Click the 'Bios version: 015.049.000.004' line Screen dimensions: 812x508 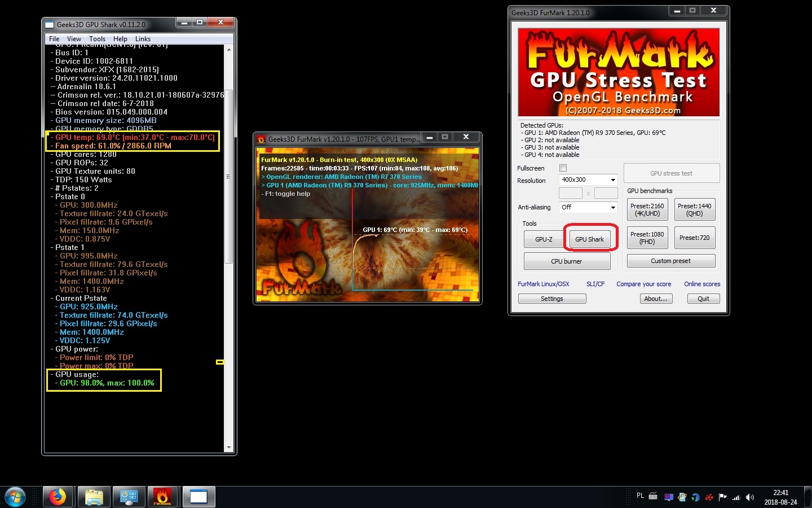pyautogui.click(x=109, y=112)
